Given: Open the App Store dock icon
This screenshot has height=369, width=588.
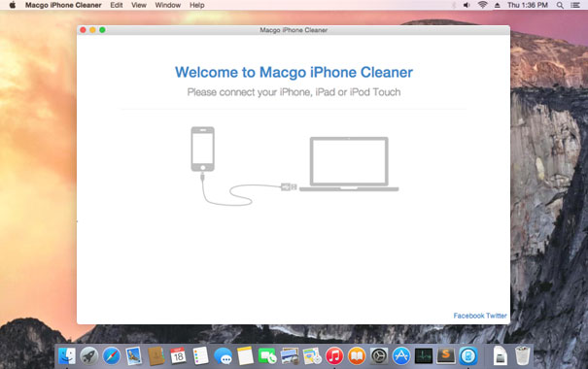Looking at the screenshot, I should (x=401, y=355).
